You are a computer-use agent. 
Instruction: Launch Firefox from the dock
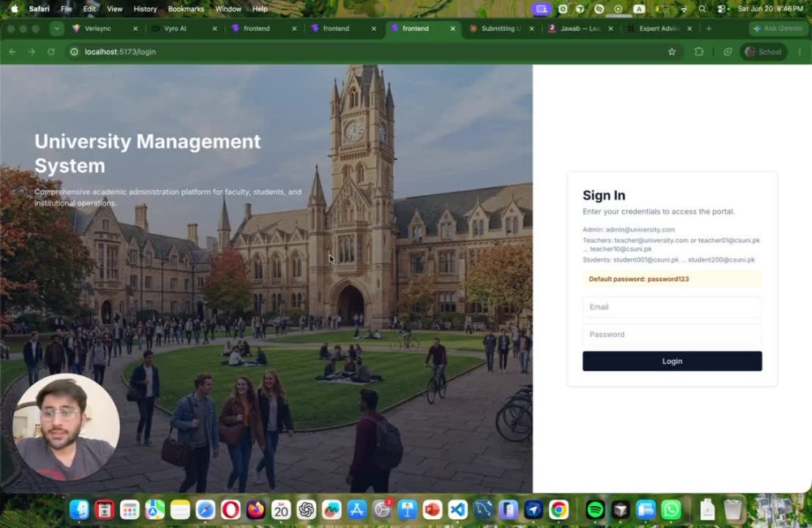(256, 510)
